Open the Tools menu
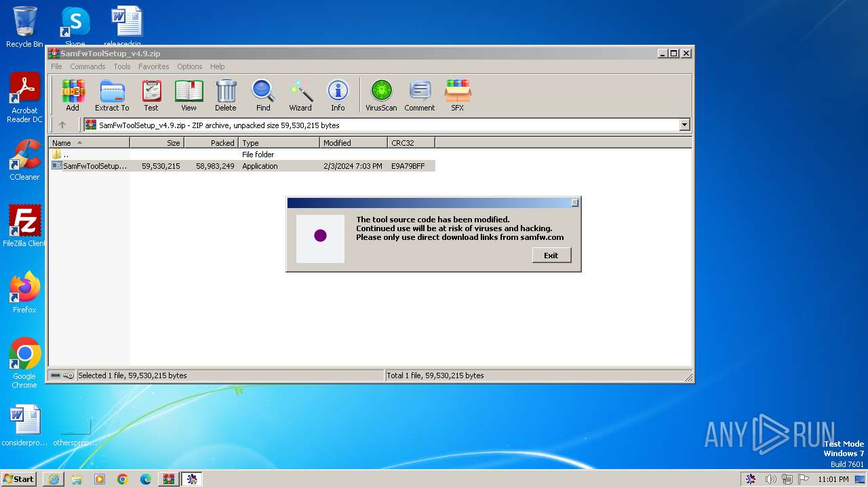The width and height of the screenshot is (868, 488). click(122, 66)
